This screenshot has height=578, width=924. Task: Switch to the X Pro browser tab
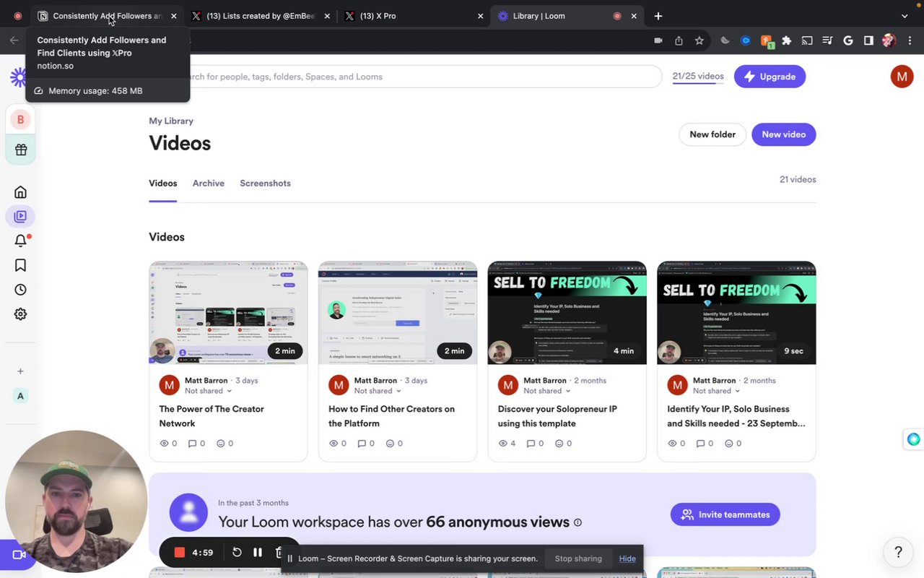(x=414, y=16)
